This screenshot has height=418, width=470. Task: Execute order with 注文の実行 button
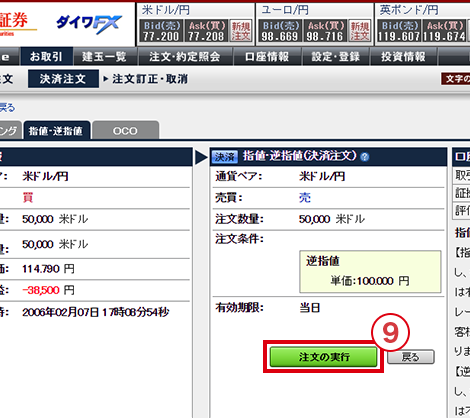coord(323,357)
